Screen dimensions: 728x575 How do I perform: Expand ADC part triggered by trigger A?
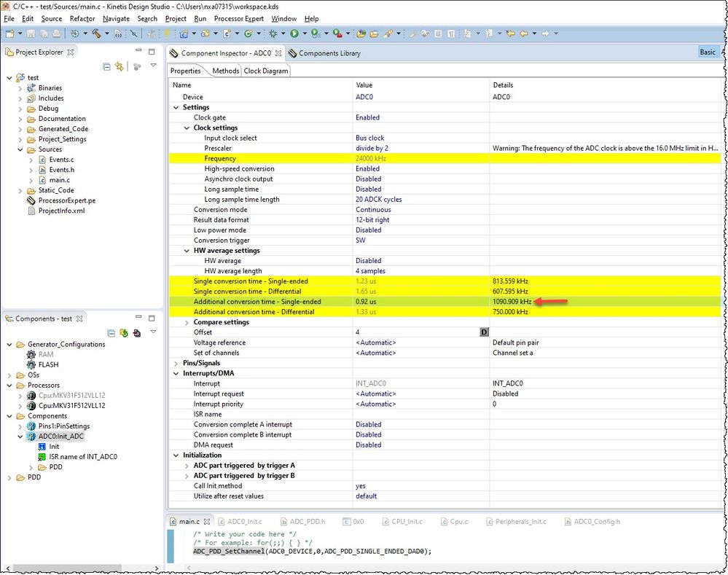pos(187,466)
